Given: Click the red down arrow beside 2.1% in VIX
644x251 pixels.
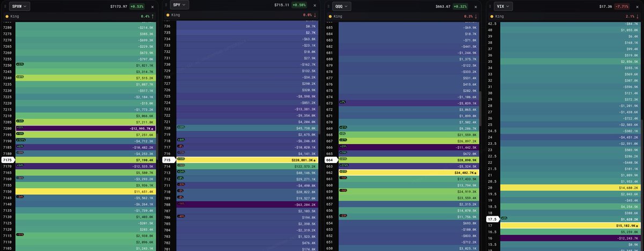Looking at the screenshot, I should pyautogui.click(x=636, y=17).
